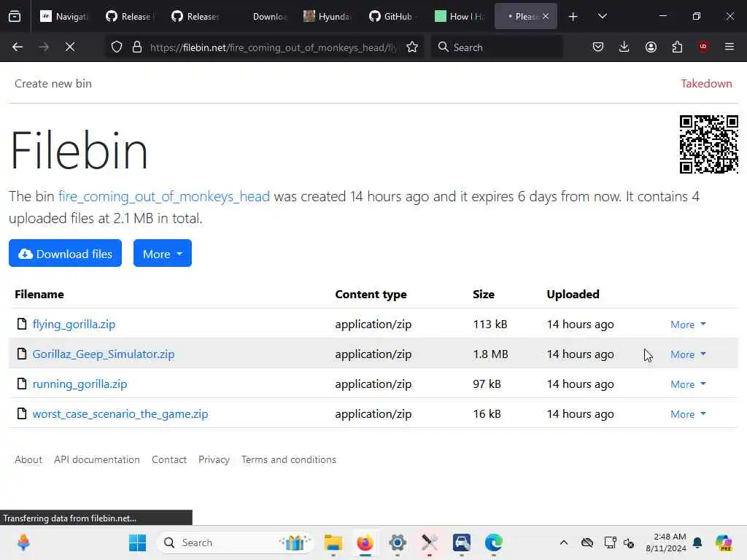Screen dimensions: 747x560
Task: Switch to the Navigati tab
Action: [64, 16]
